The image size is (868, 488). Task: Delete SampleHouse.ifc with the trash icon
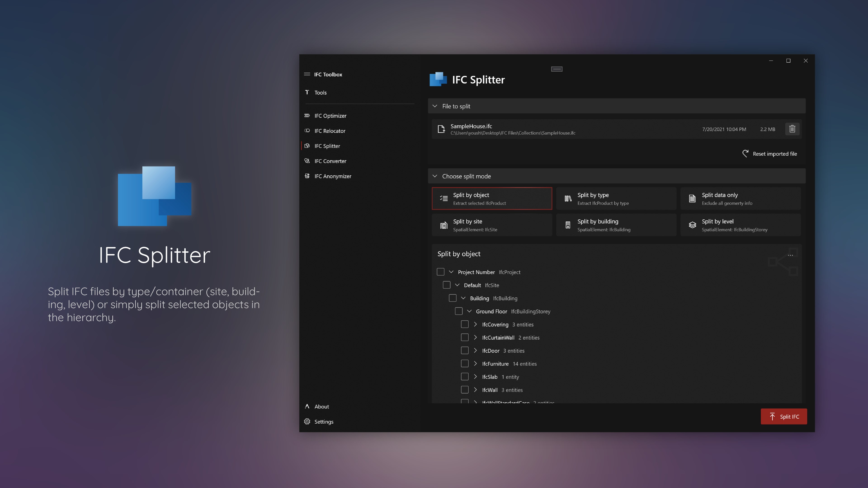coord(792,129)
